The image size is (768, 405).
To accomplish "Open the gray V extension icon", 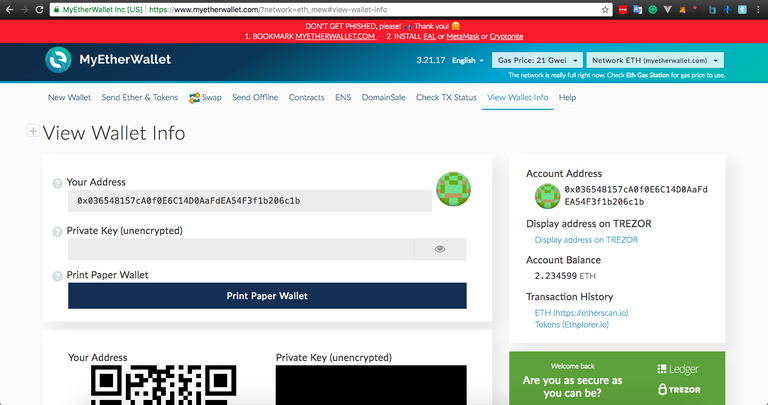I will click(667, 9).
